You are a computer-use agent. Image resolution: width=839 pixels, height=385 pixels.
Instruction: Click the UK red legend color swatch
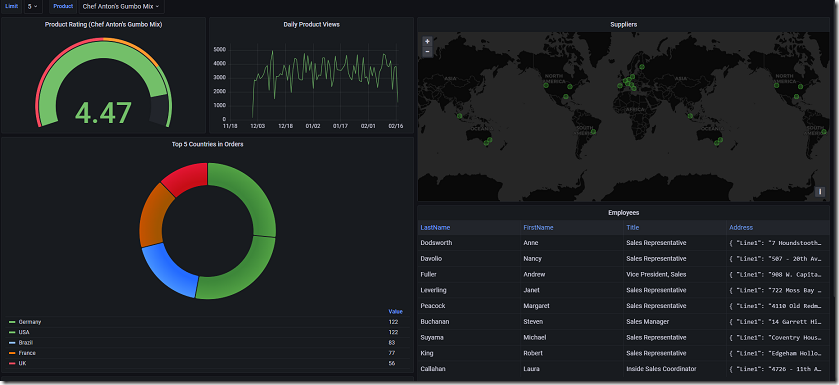(12, 364)
